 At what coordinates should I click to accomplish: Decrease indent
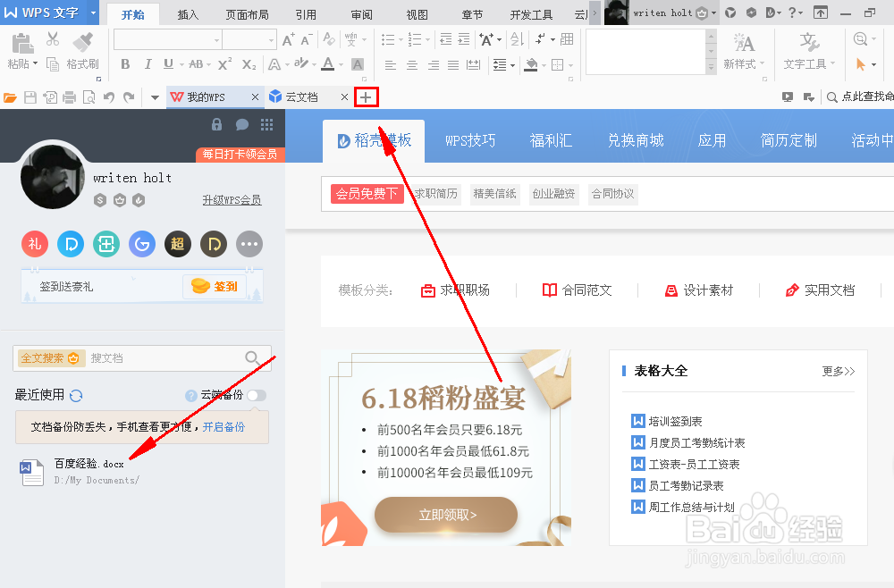pos(446,39)
